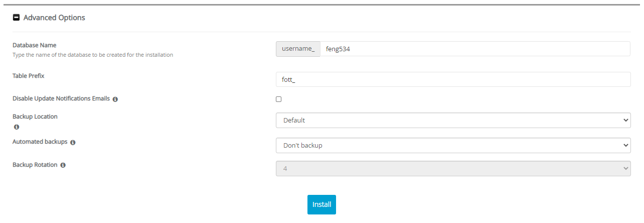
Task: Click the info icon under Backup Location
Action: pos(16,127)
